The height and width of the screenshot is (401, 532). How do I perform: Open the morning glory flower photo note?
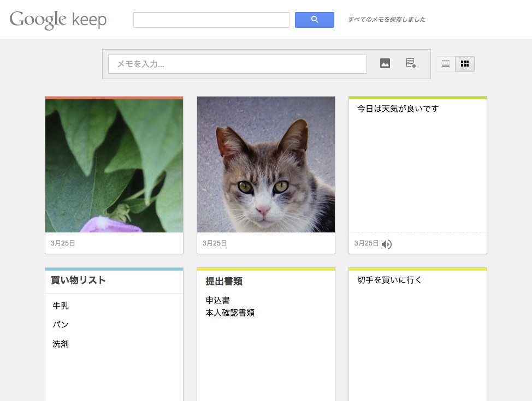point(114,164)
